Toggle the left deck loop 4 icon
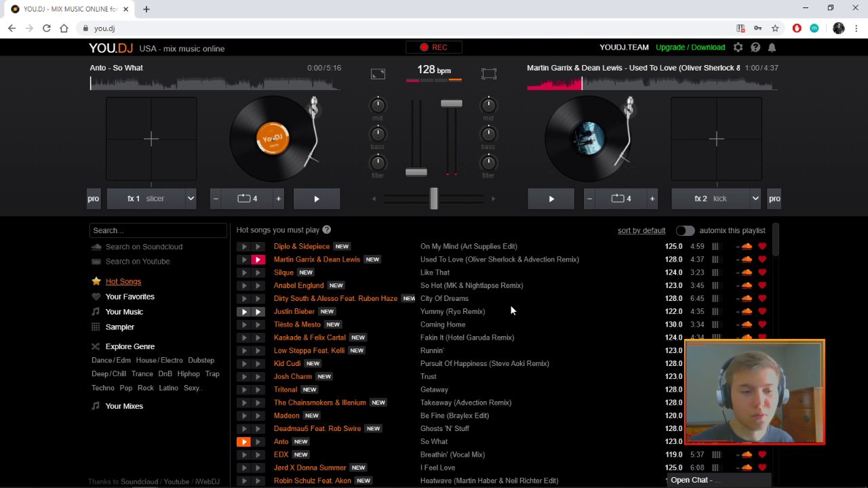Viewport: 868px width, 488px height. tap(247, 199)
